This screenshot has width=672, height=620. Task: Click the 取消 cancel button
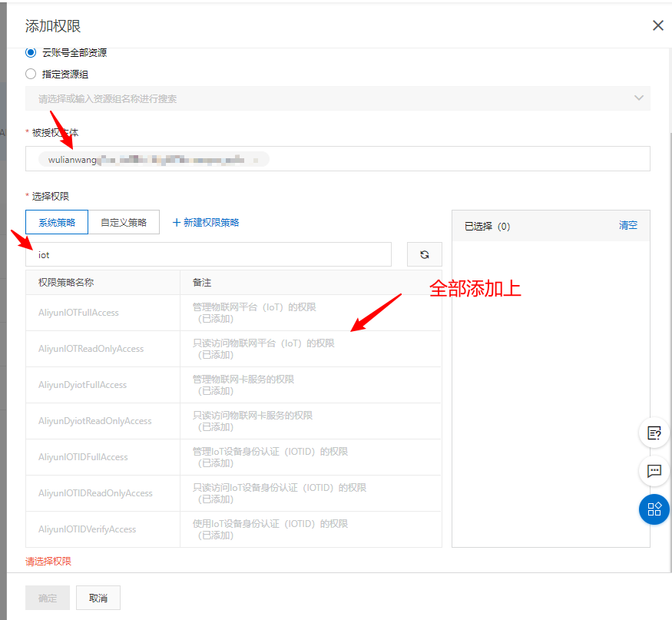click(98, 597)
